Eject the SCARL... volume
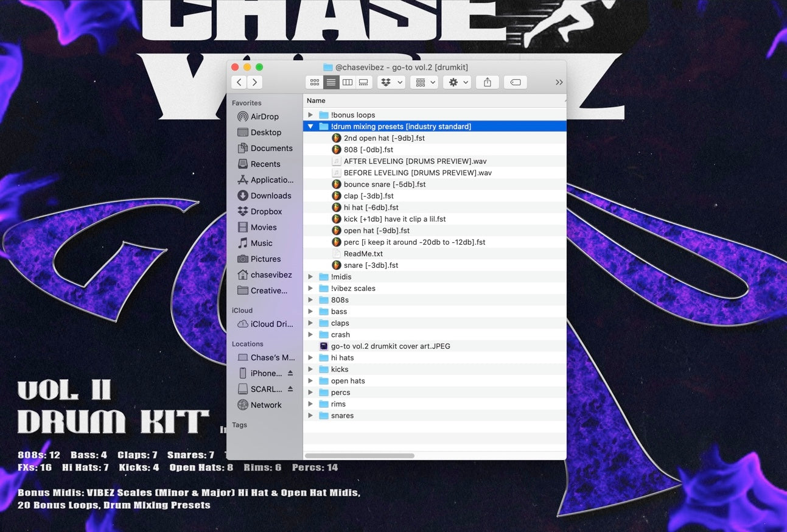This screenshot has height=532, width=787. point(290,389)
